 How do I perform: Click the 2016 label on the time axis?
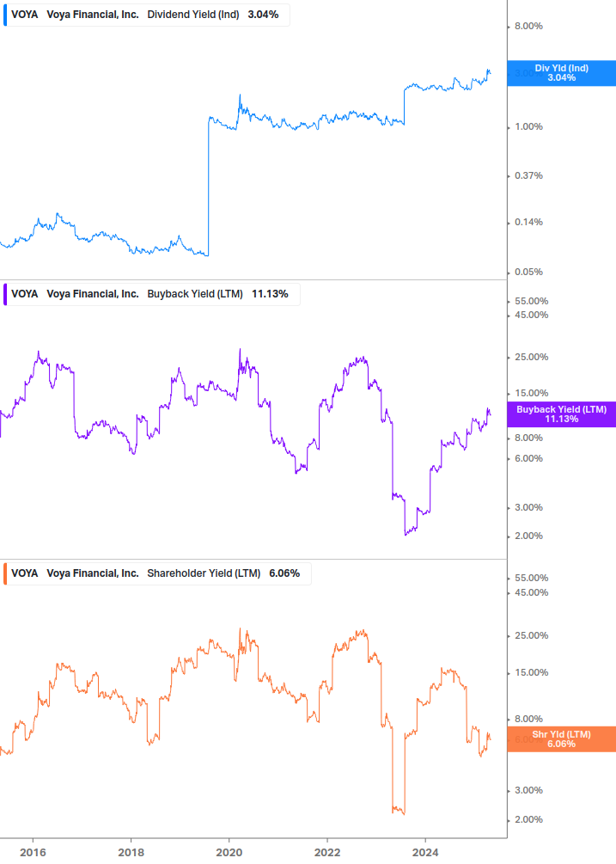(x=33, y=853)
